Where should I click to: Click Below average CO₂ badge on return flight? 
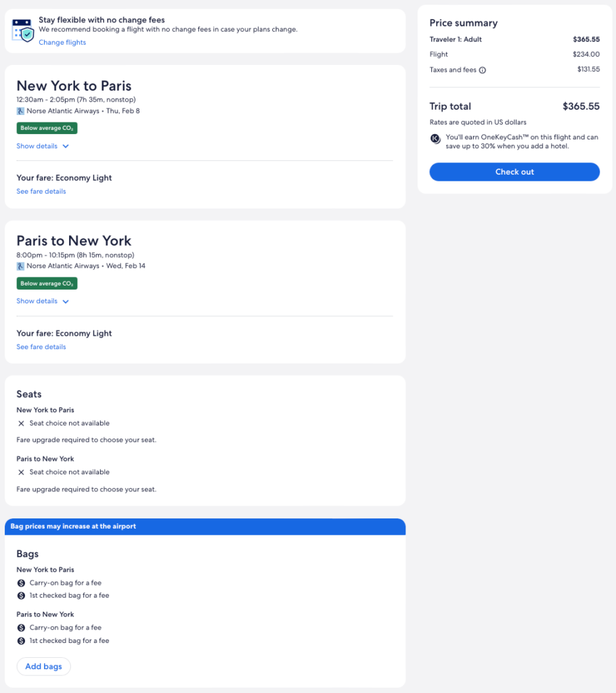[x=47, y=284]
